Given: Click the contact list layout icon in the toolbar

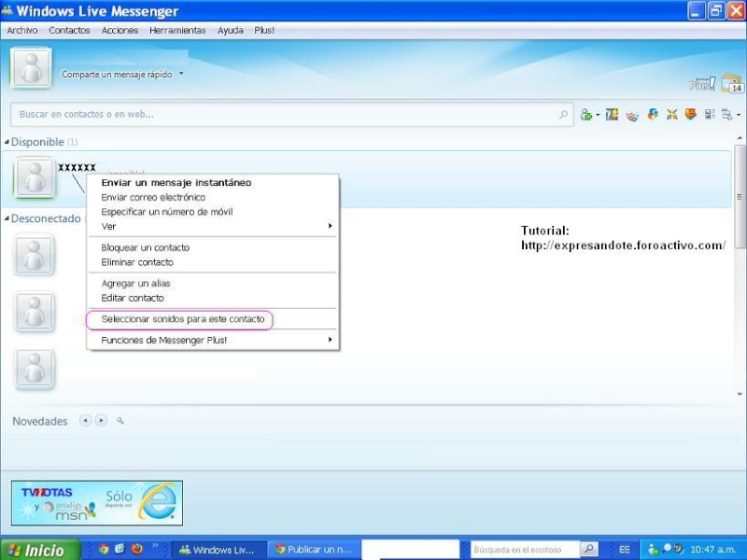Looking at the screenshot, I should pyautogui.click(x=710, y=114).
